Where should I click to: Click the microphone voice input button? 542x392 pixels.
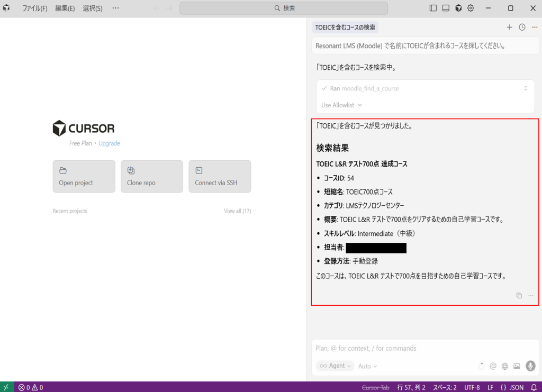pyautogui.click(x=530, y=366)
